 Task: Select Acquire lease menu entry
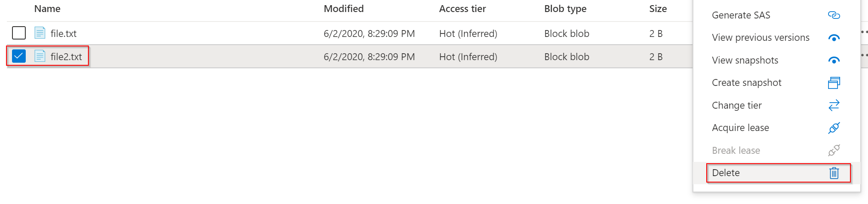[740, 128]
